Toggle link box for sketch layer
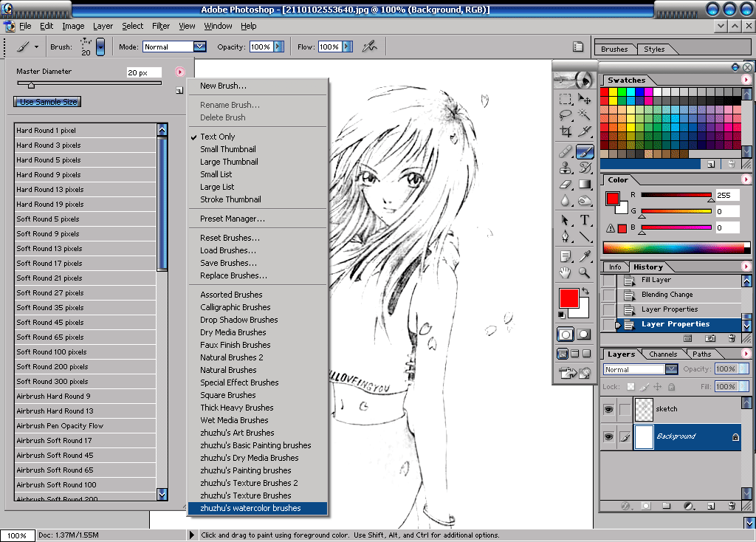The height and width of the screenshot is (542, 756). coord(625,409)
